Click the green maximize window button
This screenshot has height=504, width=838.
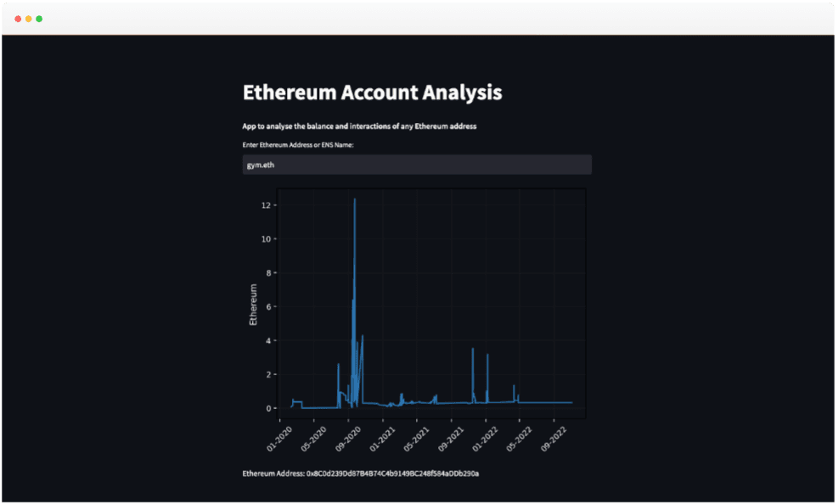(39, 19)
